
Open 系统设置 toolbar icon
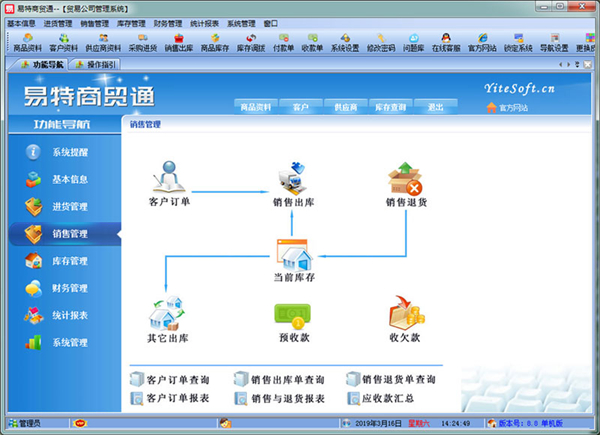(345, 42)
